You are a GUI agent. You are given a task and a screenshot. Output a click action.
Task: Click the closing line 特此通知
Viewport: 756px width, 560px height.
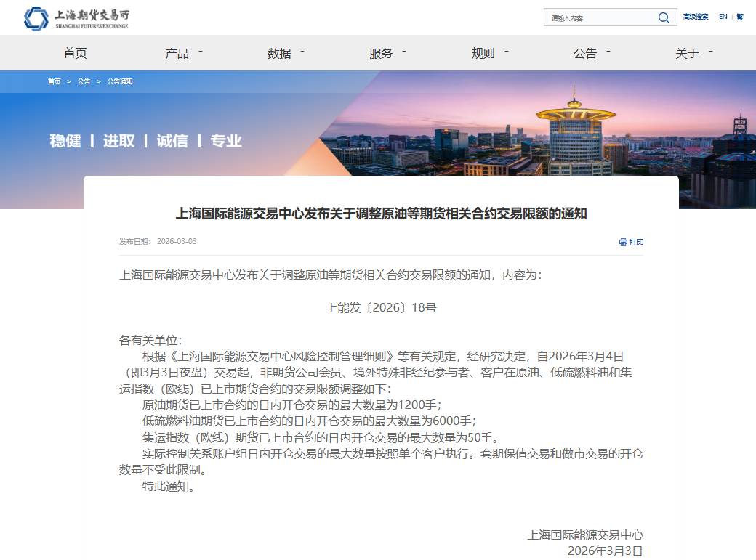[x=169, y=486]
